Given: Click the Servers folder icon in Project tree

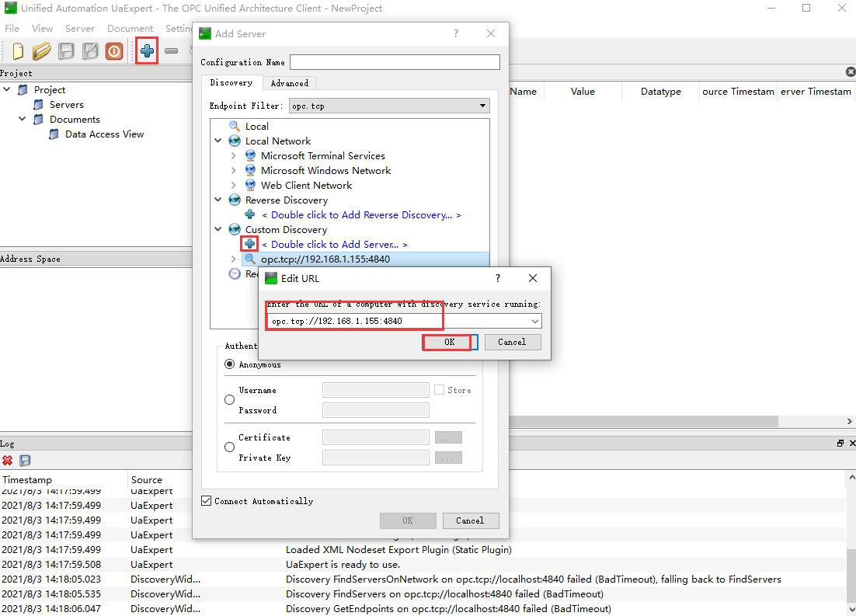Looking at the screenshot, I should [x=38, y=104].
